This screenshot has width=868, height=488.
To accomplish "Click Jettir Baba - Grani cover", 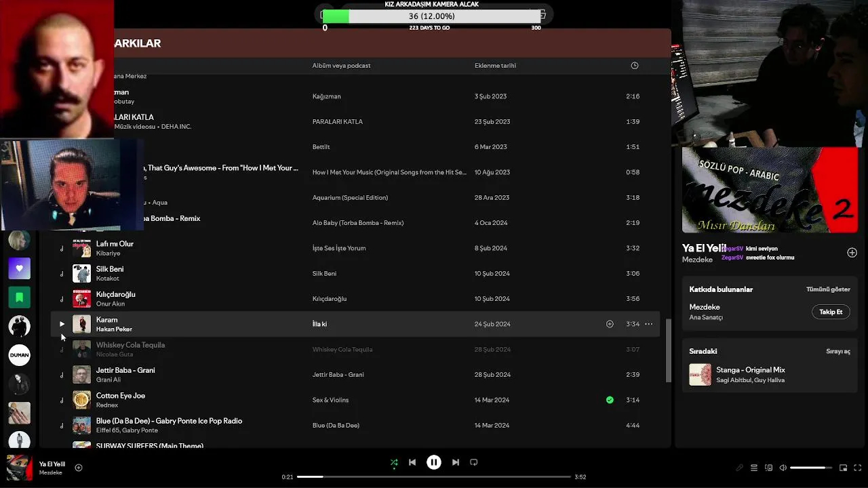I will [81, 375].
